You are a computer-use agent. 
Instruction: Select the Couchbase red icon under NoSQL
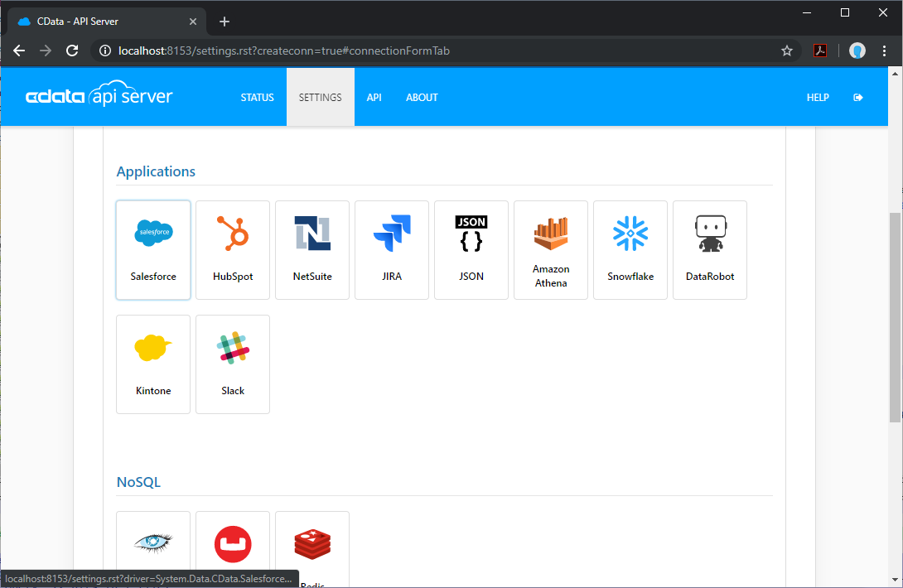click(233, 545)
